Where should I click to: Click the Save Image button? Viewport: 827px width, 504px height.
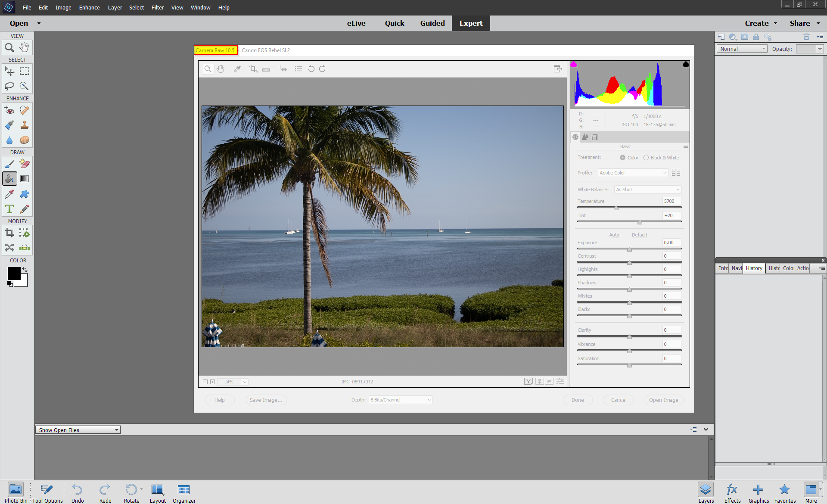[x=266, y=400]
